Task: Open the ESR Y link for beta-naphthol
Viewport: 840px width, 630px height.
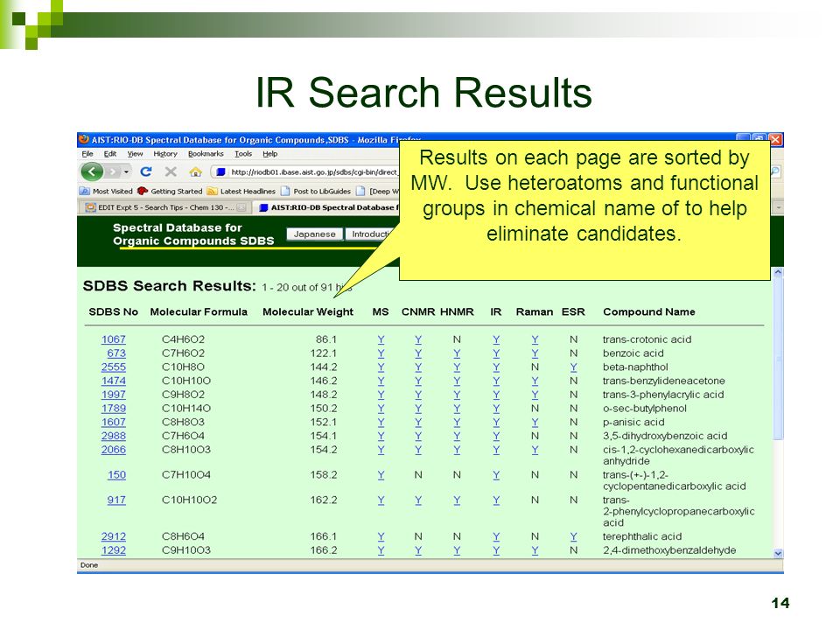Action: 574,367
